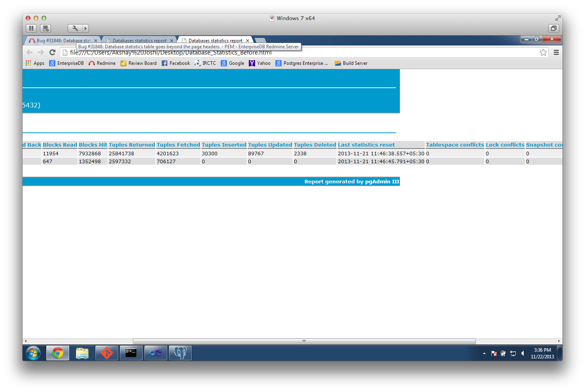Bookmark this page with the star
The image size is (585, 392).
543,53
